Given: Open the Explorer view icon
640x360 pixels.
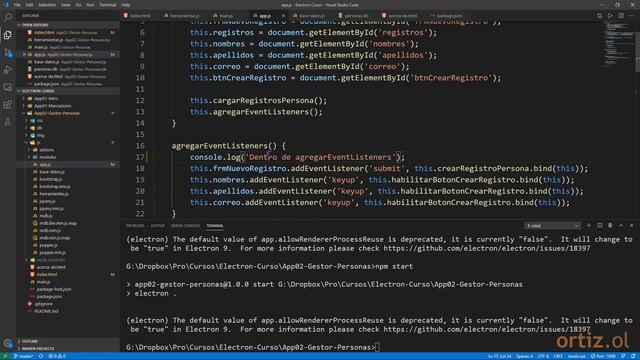Looking at the screenshot, I should point(7,35).
